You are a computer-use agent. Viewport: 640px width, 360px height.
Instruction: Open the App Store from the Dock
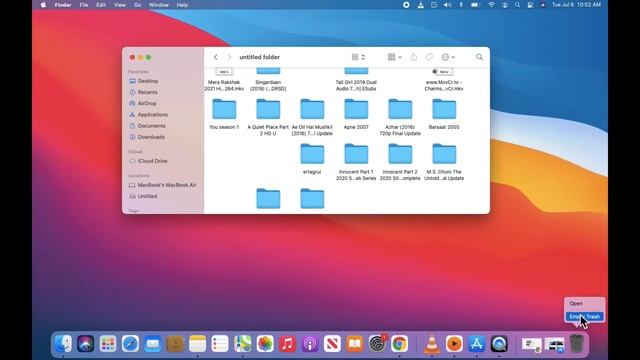477,344
